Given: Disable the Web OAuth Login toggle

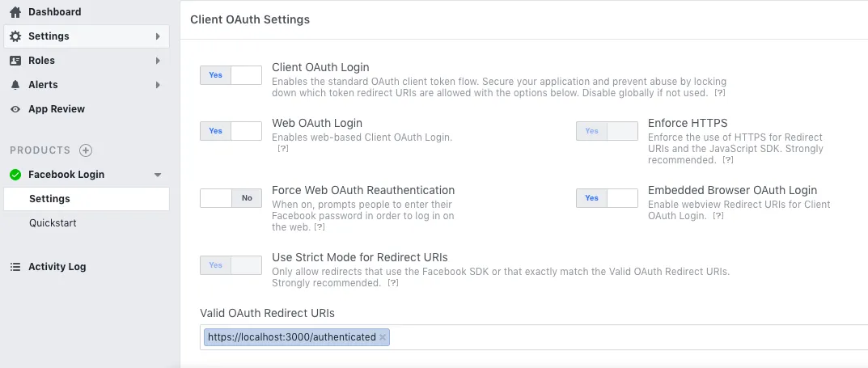Looking at the screenshot, I should point(231,131).
